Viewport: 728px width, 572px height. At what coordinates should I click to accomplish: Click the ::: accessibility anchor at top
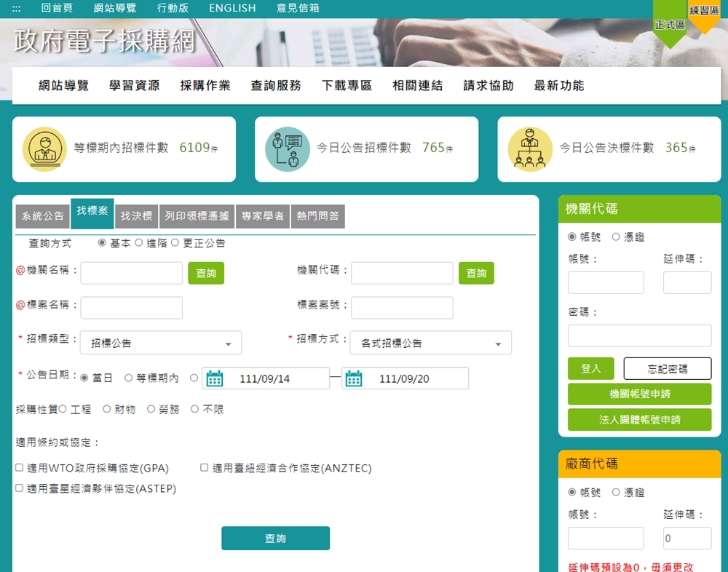tap(17, 8)
